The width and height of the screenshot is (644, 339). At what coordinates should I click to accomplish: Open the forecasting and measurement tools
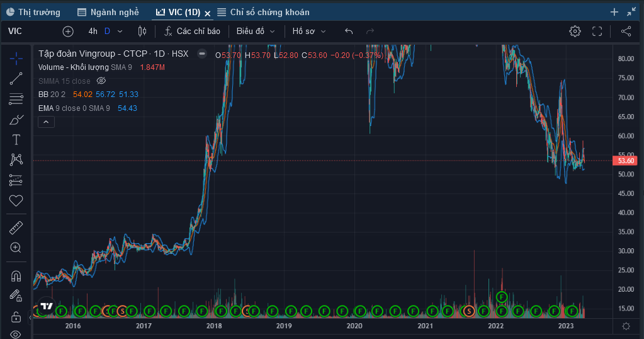point(16,180)
